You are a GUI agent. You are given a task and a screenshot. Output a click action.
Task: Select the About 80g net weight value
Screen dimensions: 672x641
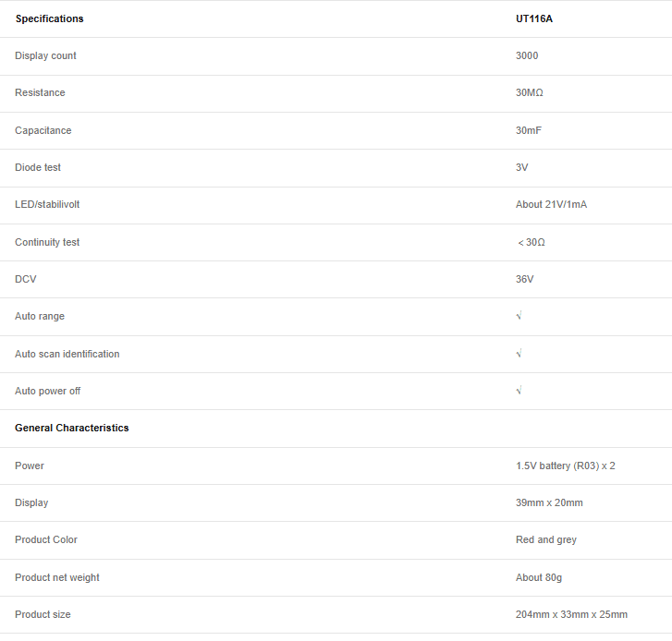[x=539, y=578]
